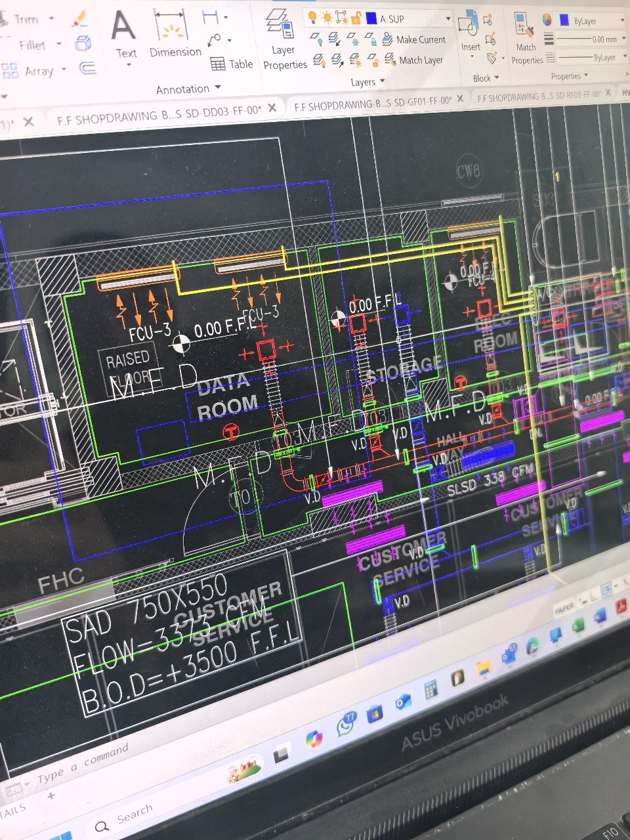The height and width of the screenshot is (840, 630).
Task: Expand the Annotation panel arrow
Action: pyautogui.click(x=218, y=88)
